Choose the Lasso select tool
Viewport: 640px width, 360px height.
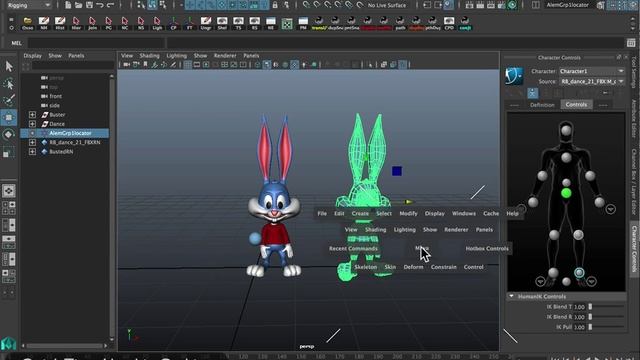pos(9,84)
